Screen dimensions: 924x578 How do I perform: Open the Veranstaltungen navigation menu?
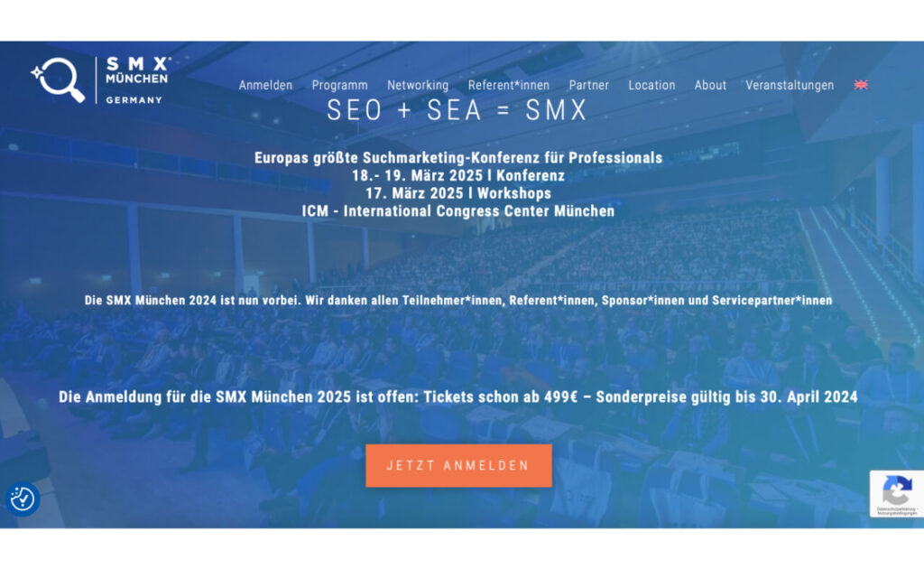790,85
